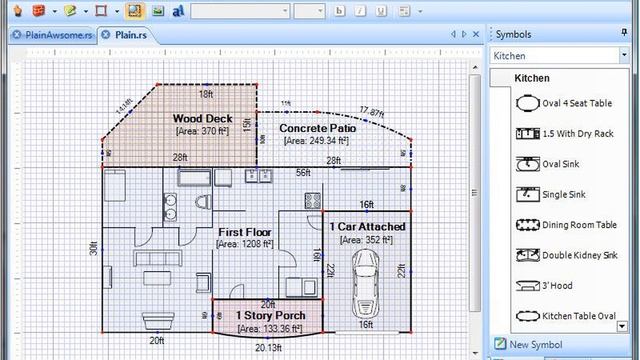Select the sofa symbol in living room
Screen dimensions: 640x360
[158, 258]
